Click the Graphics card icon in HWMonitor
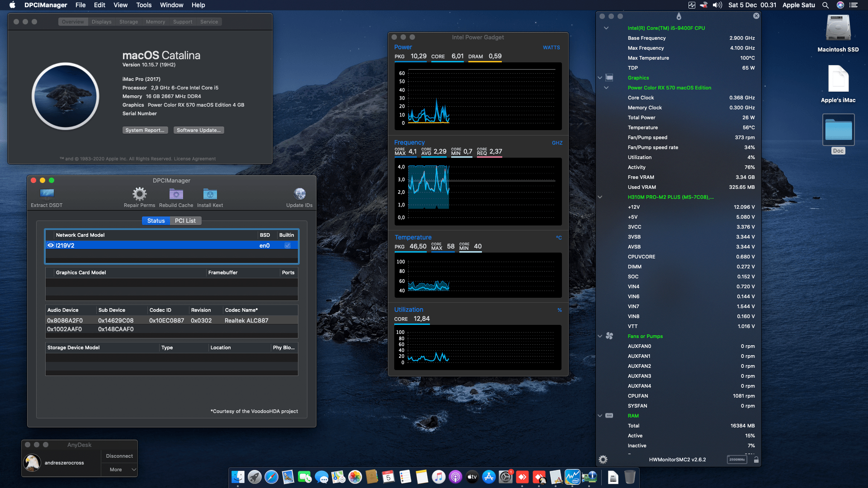The height and width of the screenshot is (488, 868). point(609,78)
